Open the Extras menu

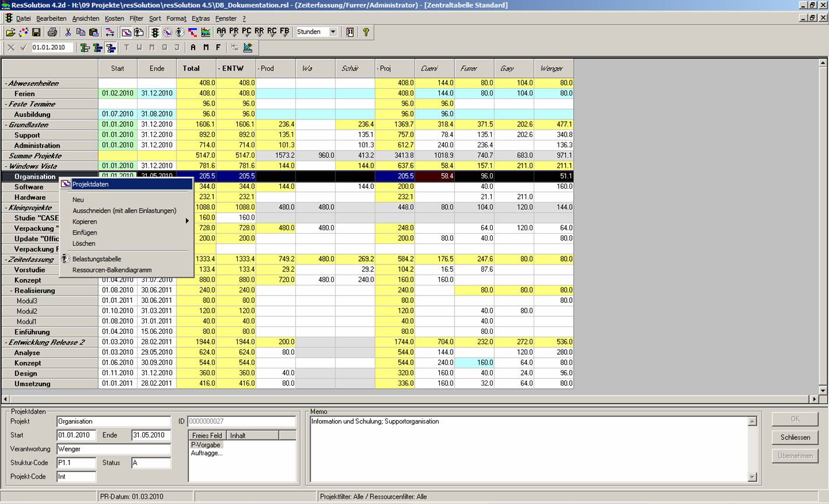click(200, 19)
